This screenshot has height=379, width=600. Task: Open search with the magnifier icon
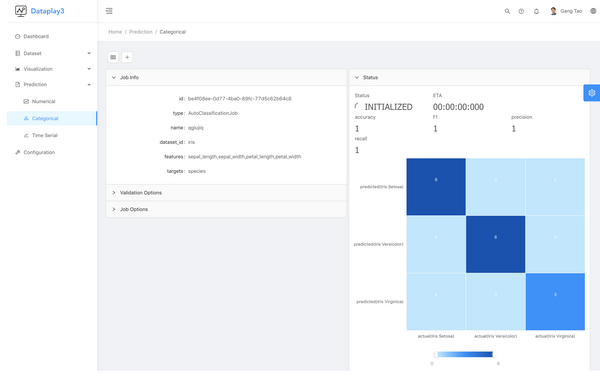(507, 11)
